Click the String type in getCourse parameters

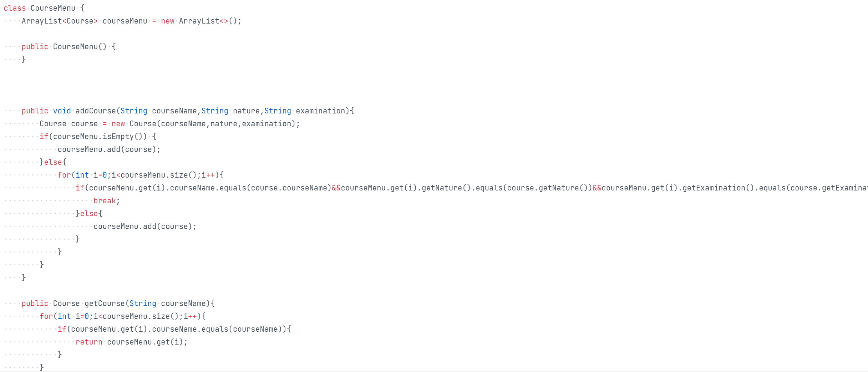(143, 304)
